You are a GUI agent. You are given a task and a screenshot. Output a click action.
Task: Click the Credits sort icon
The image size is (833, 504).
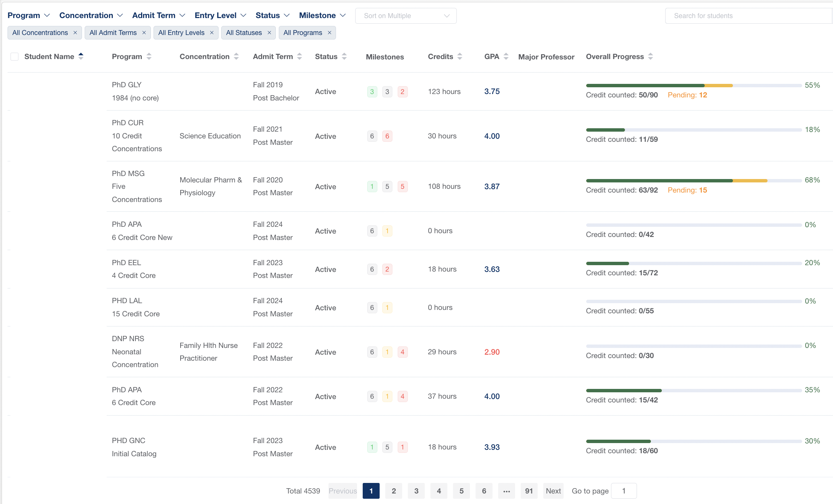point(460,56)
